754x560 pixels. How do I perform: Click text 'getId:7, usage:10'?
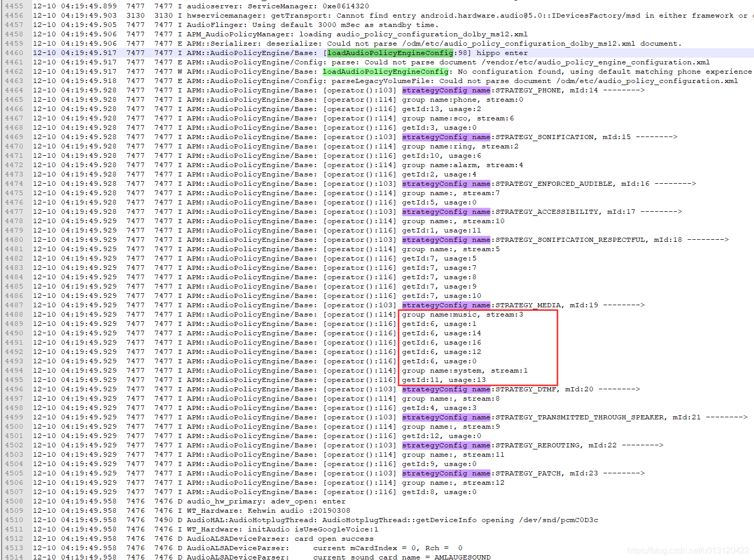click(441, 296)
